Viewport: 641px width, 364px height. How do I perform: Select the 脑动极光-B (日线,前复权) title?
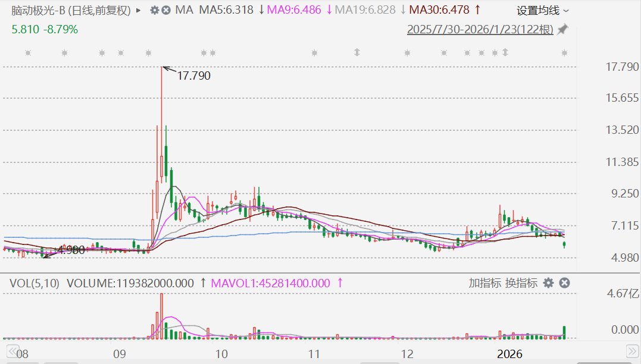pyautogui.click(x=71, y=10)
